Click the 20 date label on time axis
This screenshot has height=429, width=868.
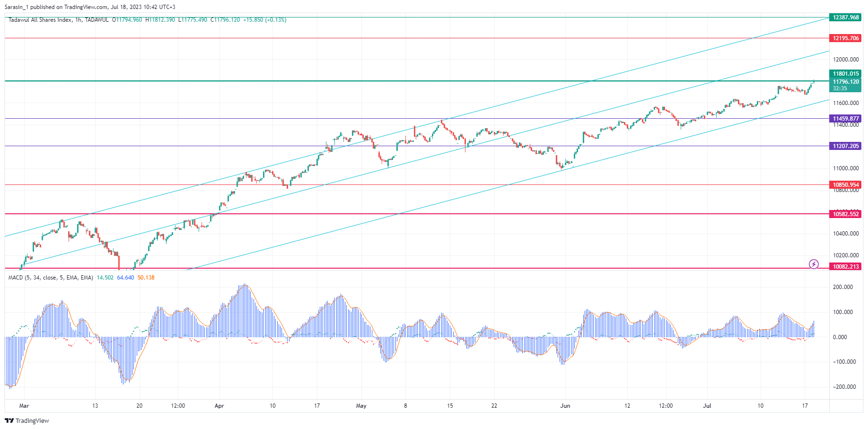[139, 406]
